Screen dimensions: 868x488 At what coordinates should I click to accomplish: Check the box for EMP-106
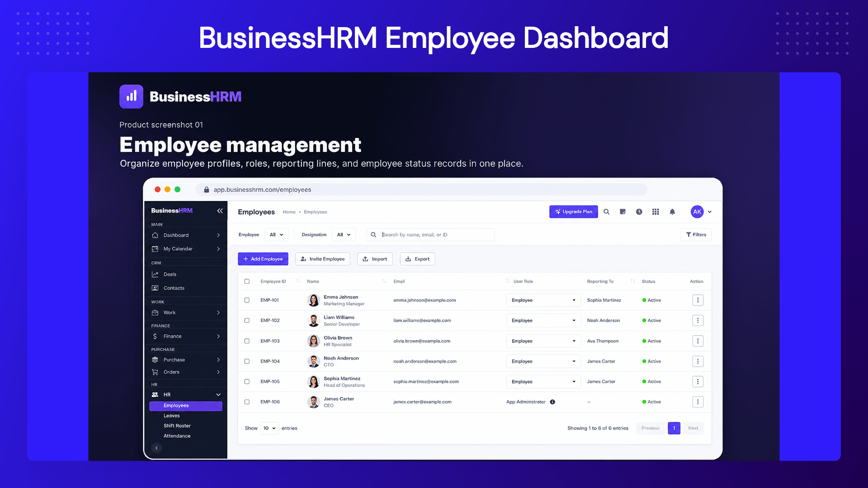click(247, 402)
